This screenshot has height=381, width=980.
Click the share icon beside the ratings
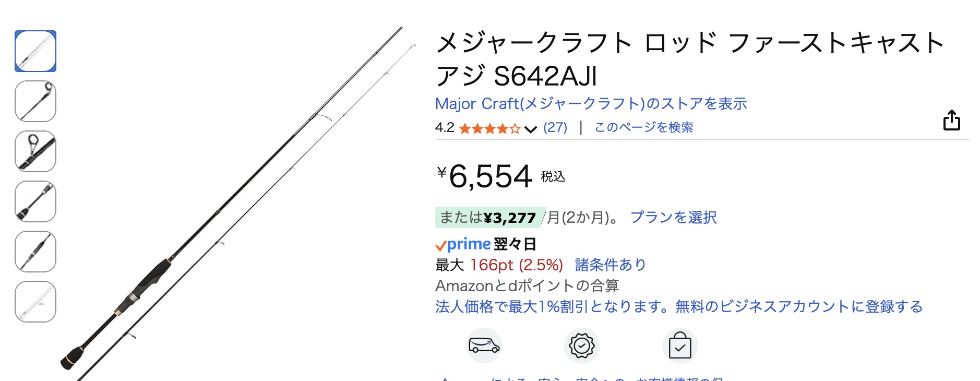[x=951, y=120]
